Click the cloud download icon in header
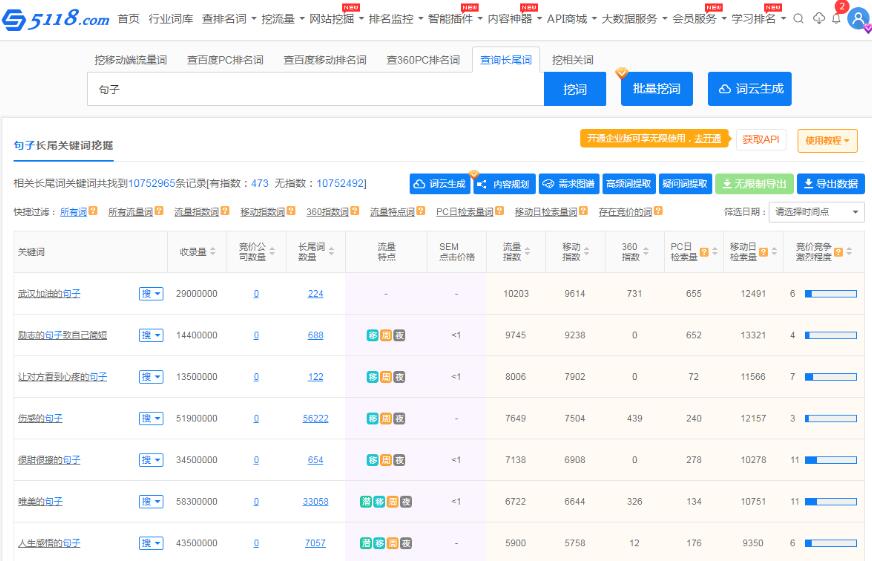The height and width of the screenshot is (561, 872). (819, 18)
